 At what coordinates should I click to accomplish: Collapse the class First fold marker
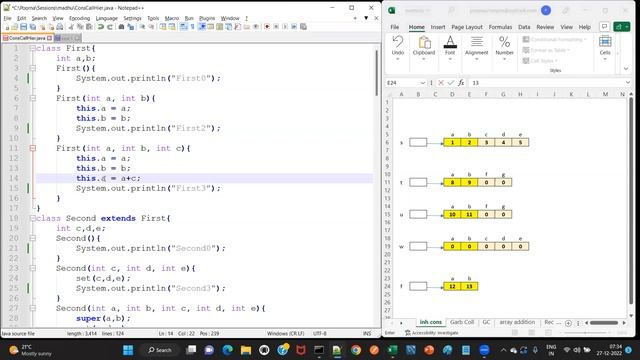[33, 48]
